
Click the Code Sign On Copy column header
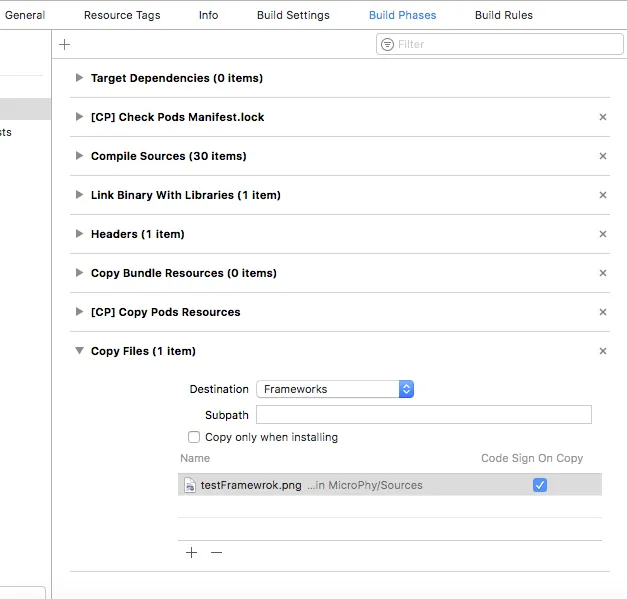(532, 458)
